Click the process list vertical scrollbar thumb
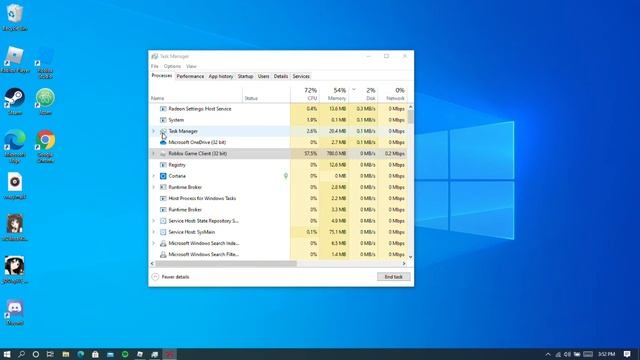 point(410,117)
